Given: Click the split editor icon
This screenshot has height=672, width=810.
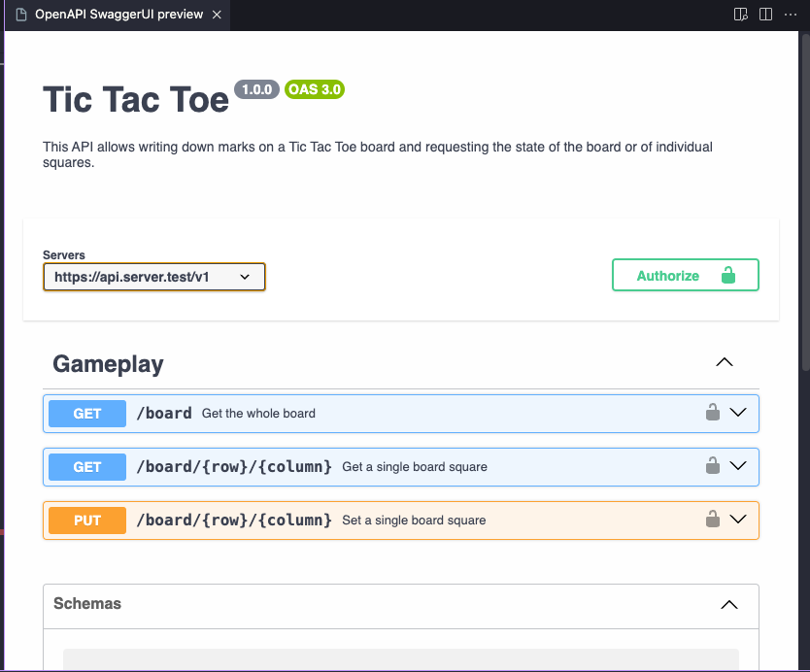Looking at the screenshot, I should (765, 15).
